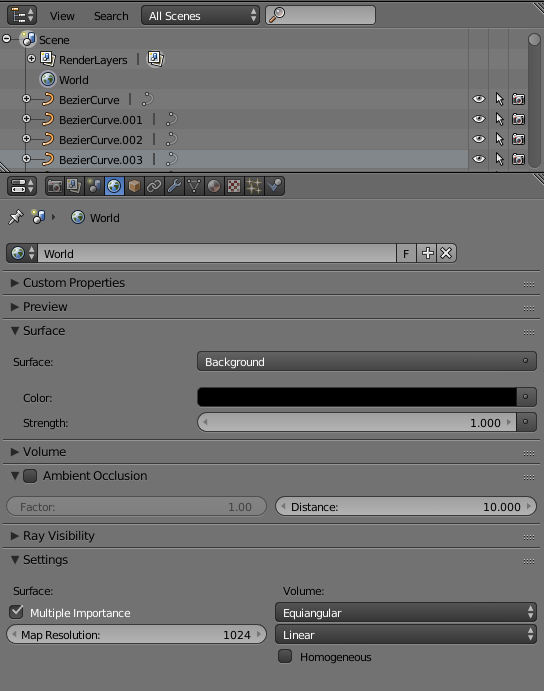Screen dimensions: 544x691
Task: Click the F fake user button
Action: [406, 253]
